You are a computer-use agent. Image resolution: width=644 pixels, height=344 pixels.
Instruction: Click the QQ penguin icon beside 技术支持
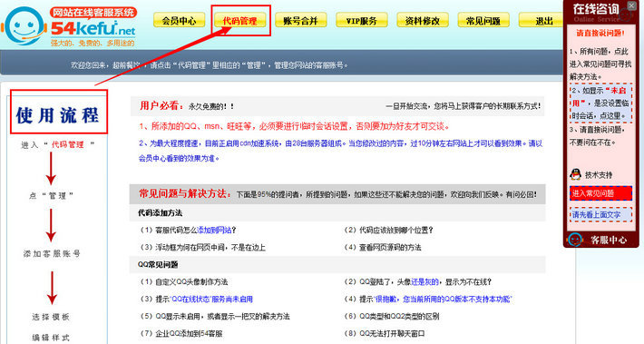point(575,174)
